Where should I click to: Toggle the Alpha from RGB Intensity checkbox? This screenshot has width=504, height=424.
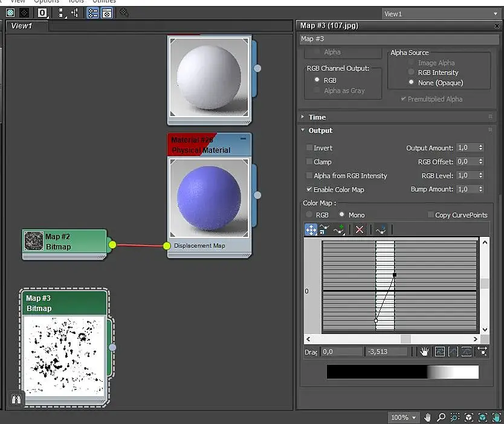(x=309, y=175)
